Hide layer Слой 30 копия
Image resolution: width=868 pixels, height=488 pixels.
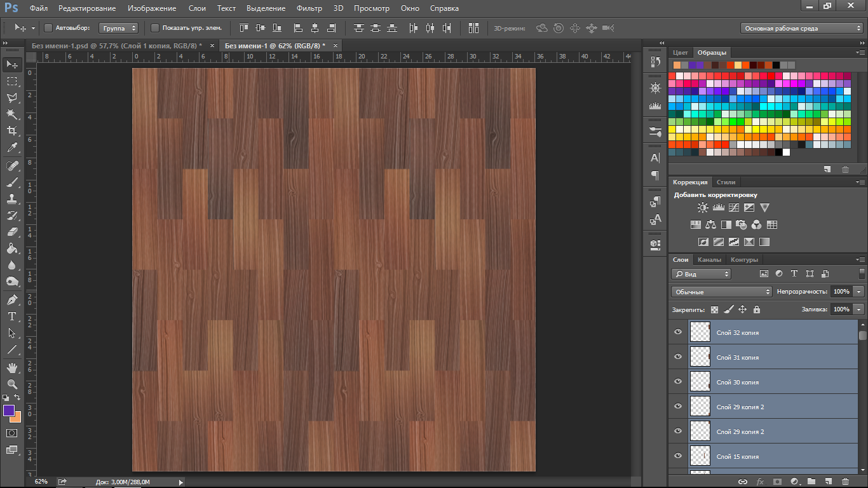[677, 382]
